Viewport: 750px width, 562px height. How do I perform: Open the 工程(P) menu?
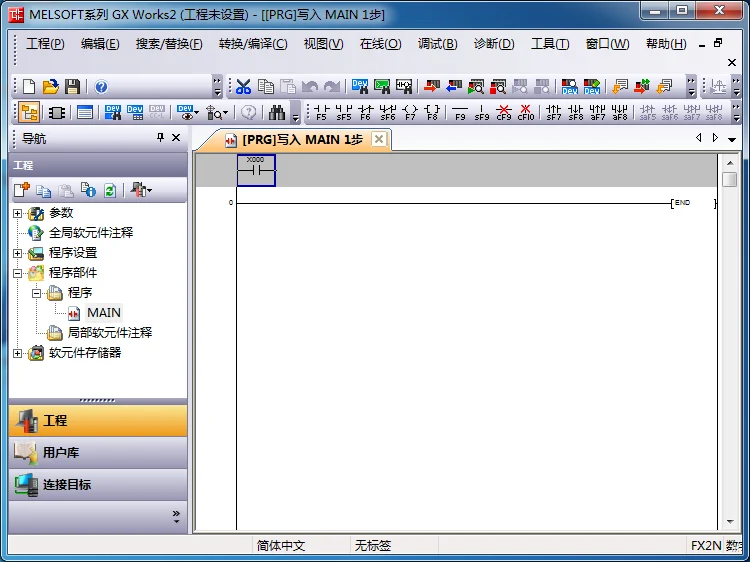(45, 44)
